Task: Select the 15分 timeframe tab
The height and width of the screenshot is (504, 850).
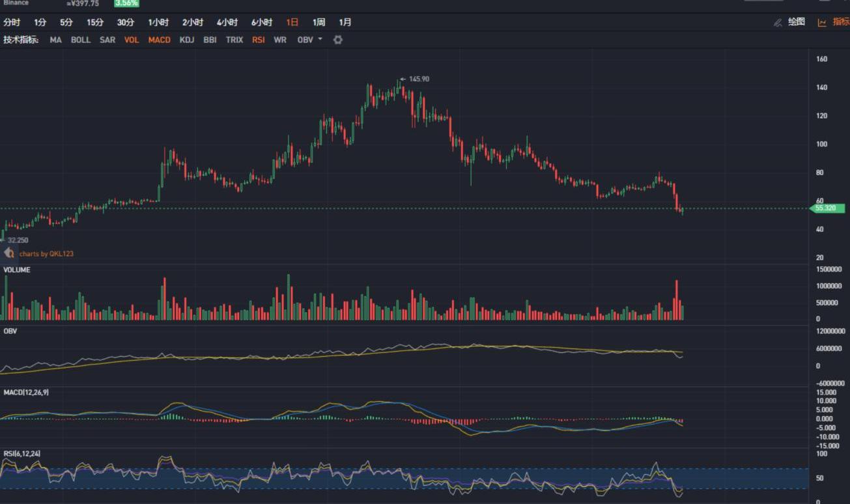Action: click(95, 22)
